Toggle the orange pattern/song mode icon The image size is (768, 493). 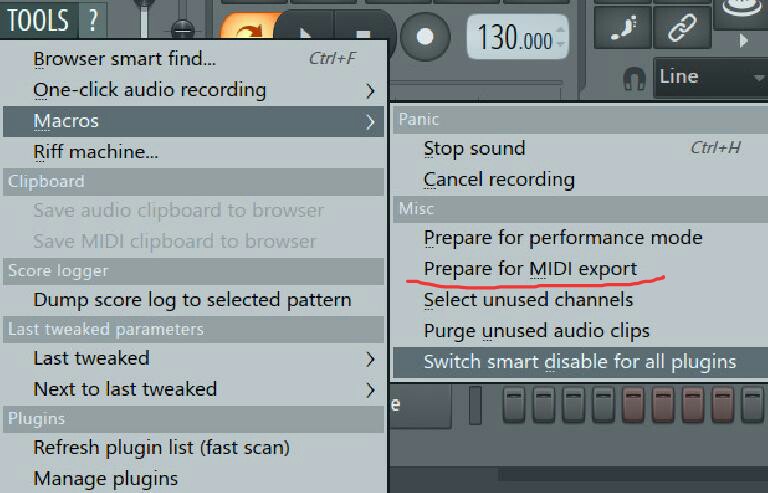[x=246, y=29]
